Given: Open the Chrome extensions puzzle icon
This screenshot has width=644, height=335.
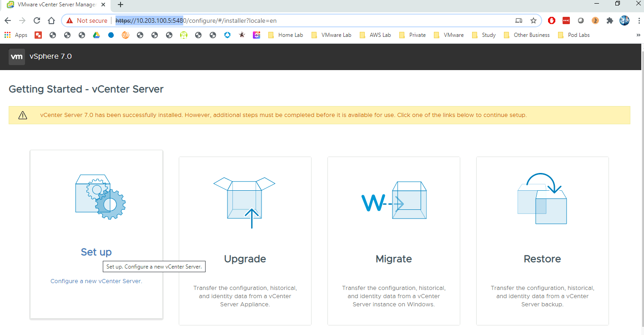Looking at the screenshot, I should 610,20.
